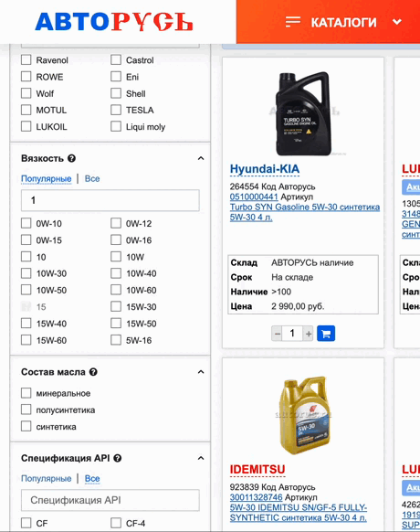Tick the CF API specification checkbox
Screen dimensions: 420x532
(x=26, y=523)
